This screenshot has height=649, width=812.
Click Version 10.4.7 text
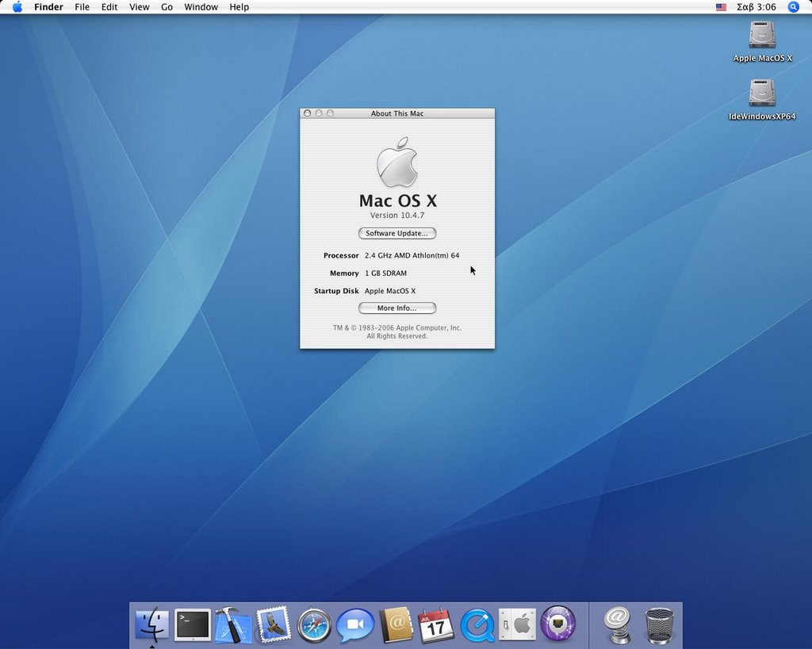(397, 216)
